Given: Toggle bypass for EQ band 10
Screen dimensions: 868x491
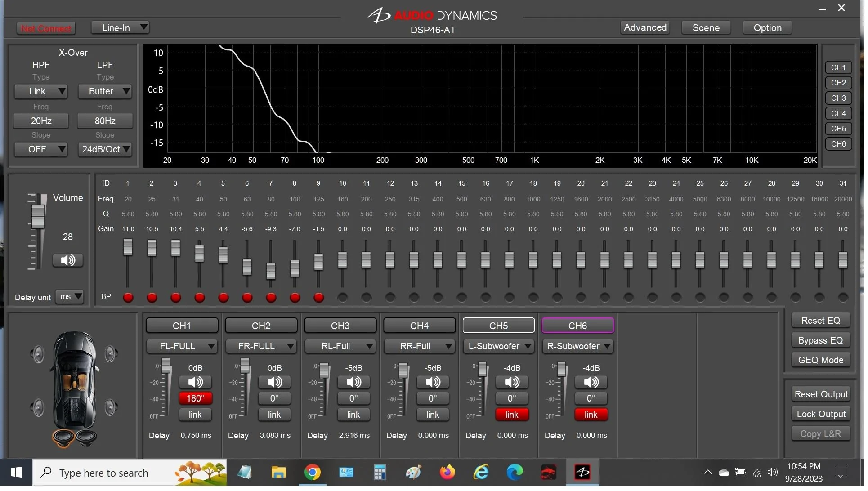Looking at the screenshot, I should (343, 299).
